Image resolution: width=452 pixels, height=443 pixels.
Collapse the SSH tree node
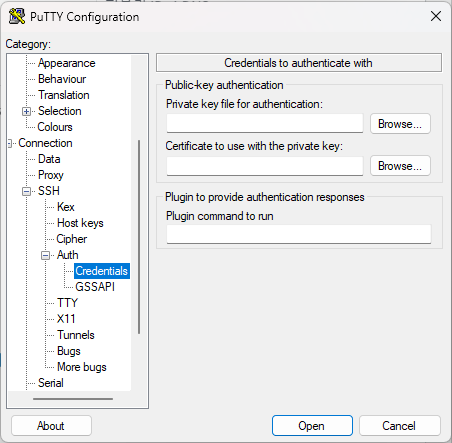[26, 191]
